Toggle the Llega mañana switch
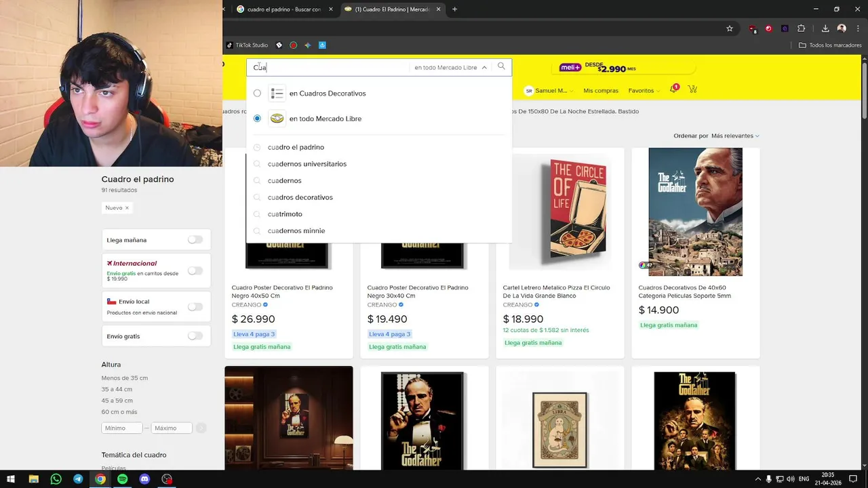 tap(195, 239)
